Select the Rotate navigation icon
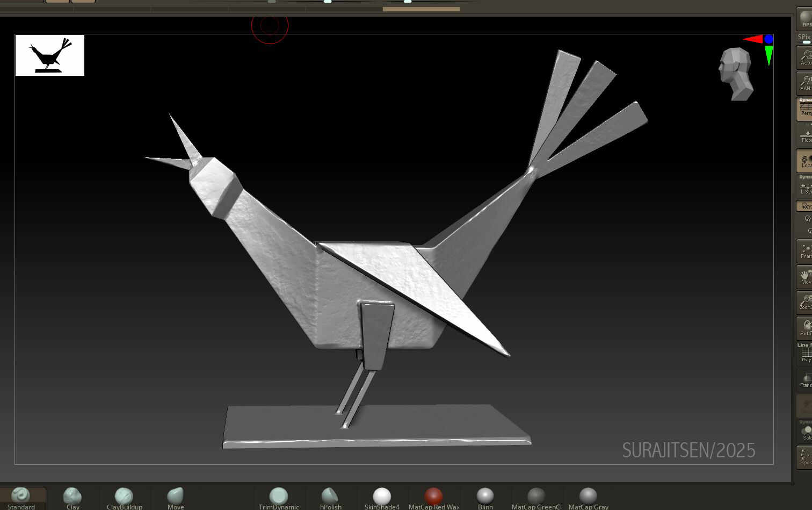This screenshot has width=812, height=510. (x=805, y=327)
